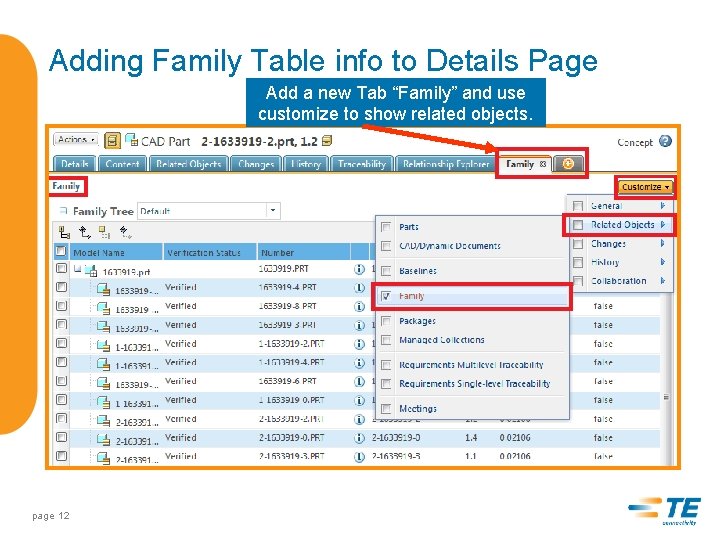The image size is (720, 540).
Task: Click the yellow document icon next to Actions
Action: (x=112, y=141)
